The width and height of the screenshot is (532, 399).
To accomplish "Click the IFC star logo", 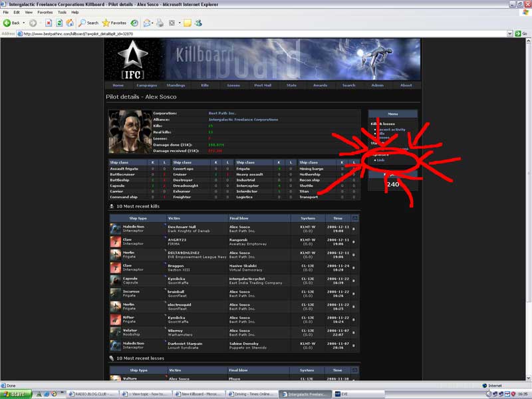I will pyautogui.click(x=132, y=59).
